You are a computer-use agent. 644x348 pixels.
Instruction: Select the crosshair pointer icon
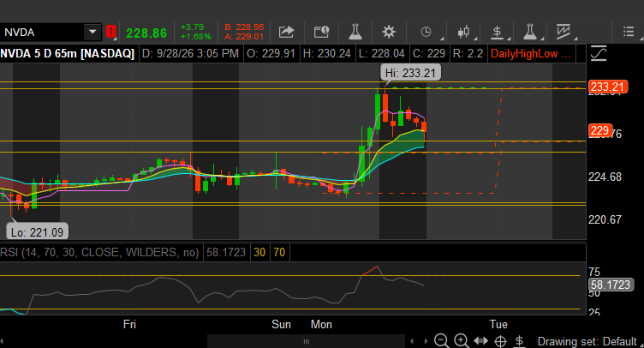pos(500,341)
